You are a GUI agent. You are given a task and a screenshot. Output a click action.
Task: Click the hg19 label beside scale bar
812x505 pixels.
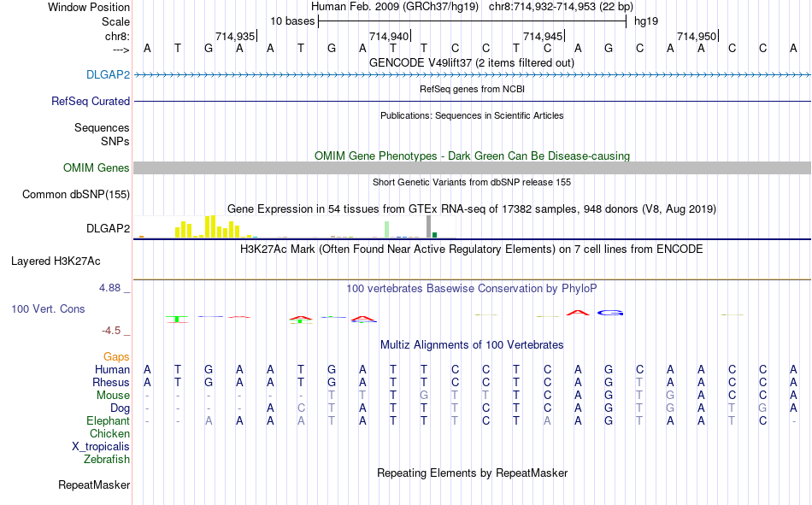[x=646, y=21]
